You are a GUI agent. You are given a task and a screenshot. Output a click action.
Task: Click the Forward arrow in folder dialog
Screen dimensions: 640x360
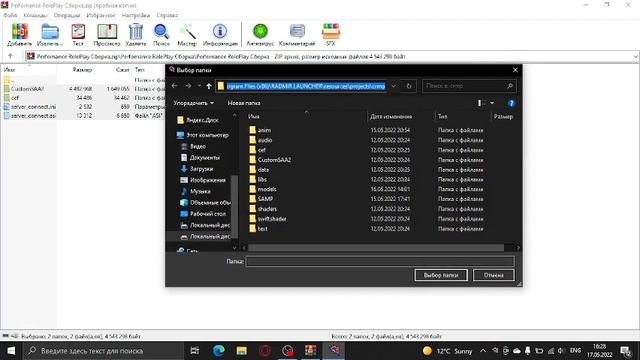pyautogui.click(x=188, y=86)
